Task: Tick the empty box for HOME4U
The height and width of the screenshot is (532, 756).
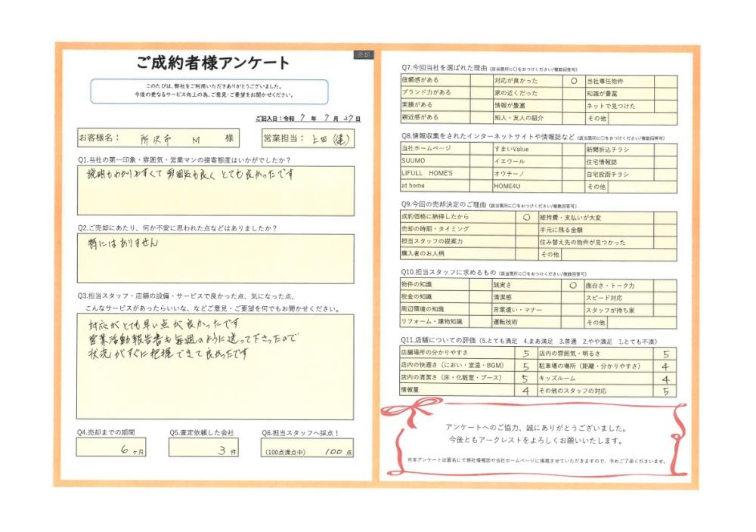Action: pyautogui.click(x=573, y=186)
